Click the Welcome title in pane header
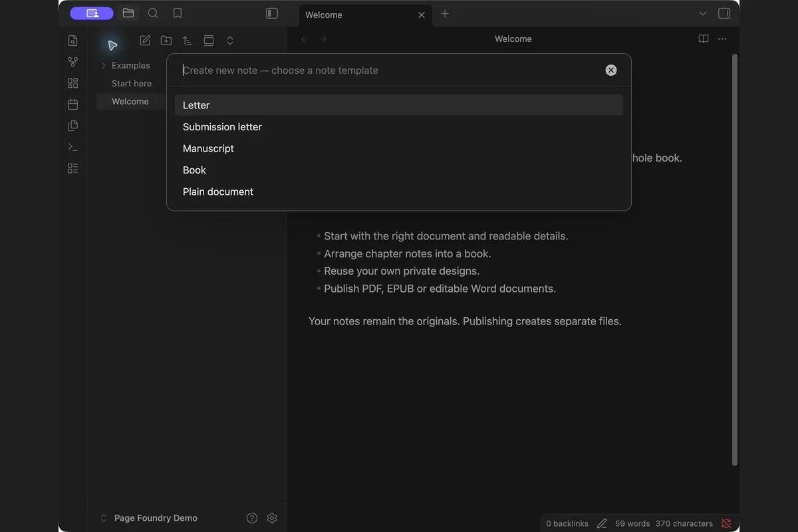Viewport: 798px width, 532px height. pyautogui.click(x=513, y=39)
